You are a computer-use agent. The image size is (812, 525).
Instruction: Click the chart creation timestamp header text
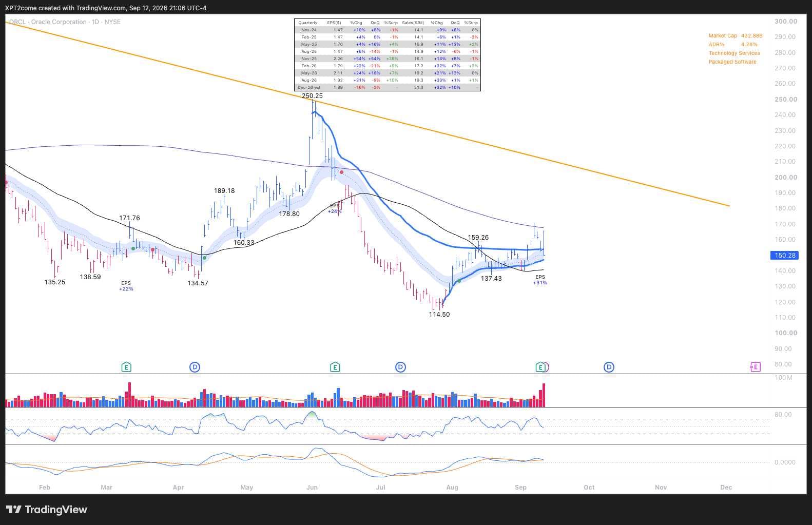(106, 8)
